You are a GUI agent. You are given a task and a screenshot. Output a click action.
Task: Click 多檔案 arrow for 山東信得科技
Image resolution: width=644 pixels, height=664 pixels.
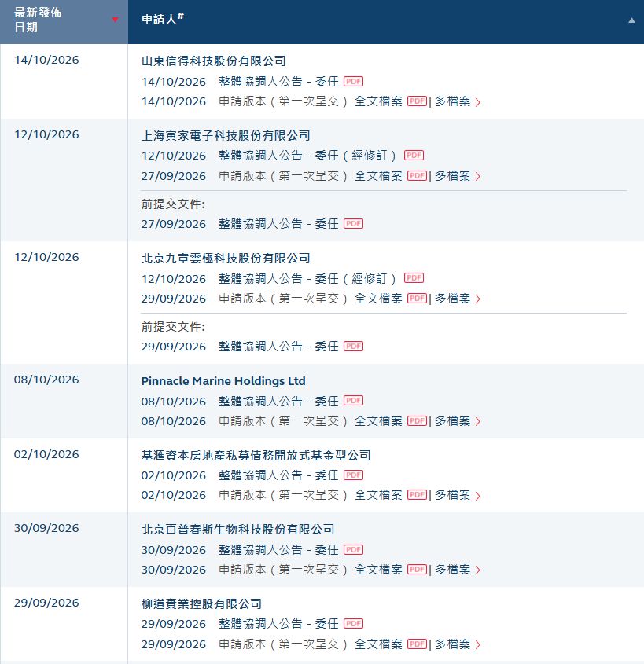tap(478, 102)
